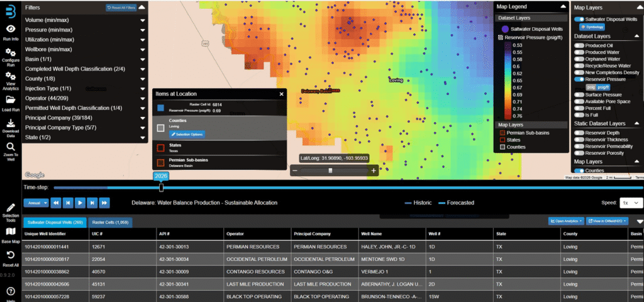Image resolution: width=644 pixels, height=302 pixels.
Task: Open the Speed 1x dropdown
Action: tap(631, 203)
